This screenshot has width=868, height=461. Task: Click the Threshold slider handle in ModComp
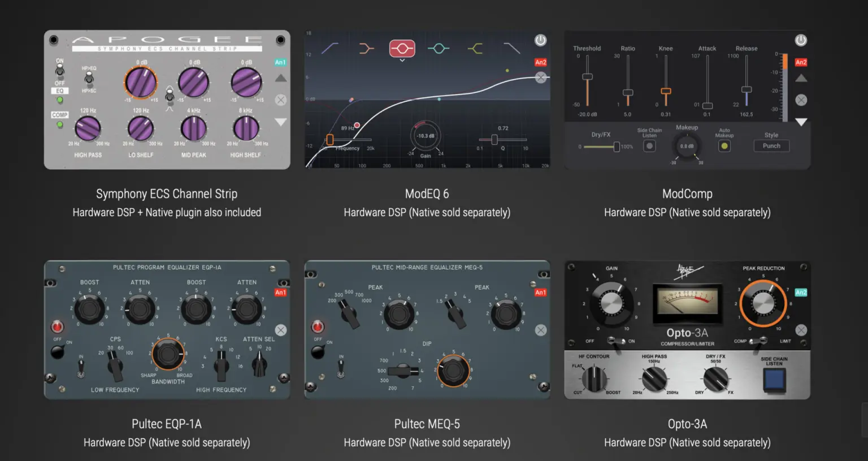[x=588, y=77]
